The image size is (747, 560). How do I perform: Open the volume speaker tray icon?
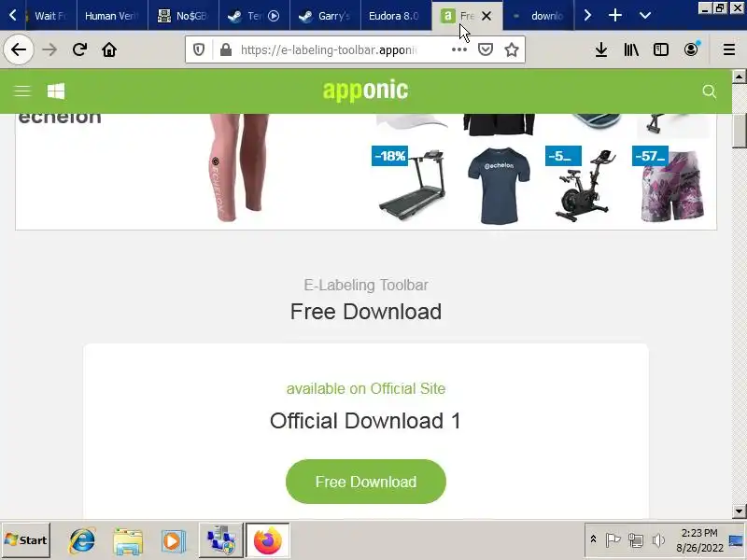(658, 540)
